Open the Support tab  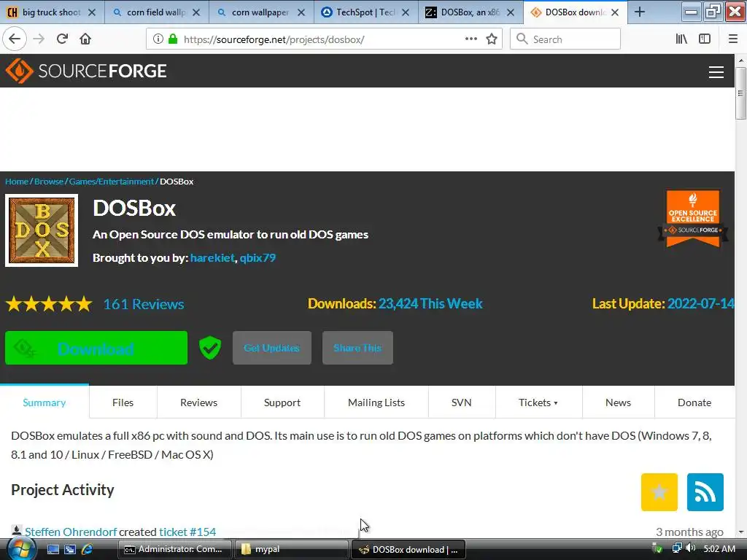click(282, 402)
